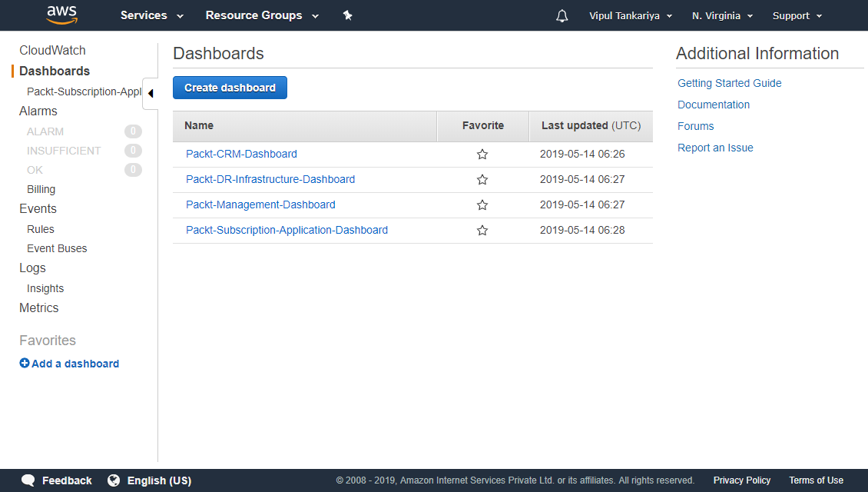The height and width of the screenshot is (492, 868).
Task: Open the Documentation link
Action: click(713, 105)
